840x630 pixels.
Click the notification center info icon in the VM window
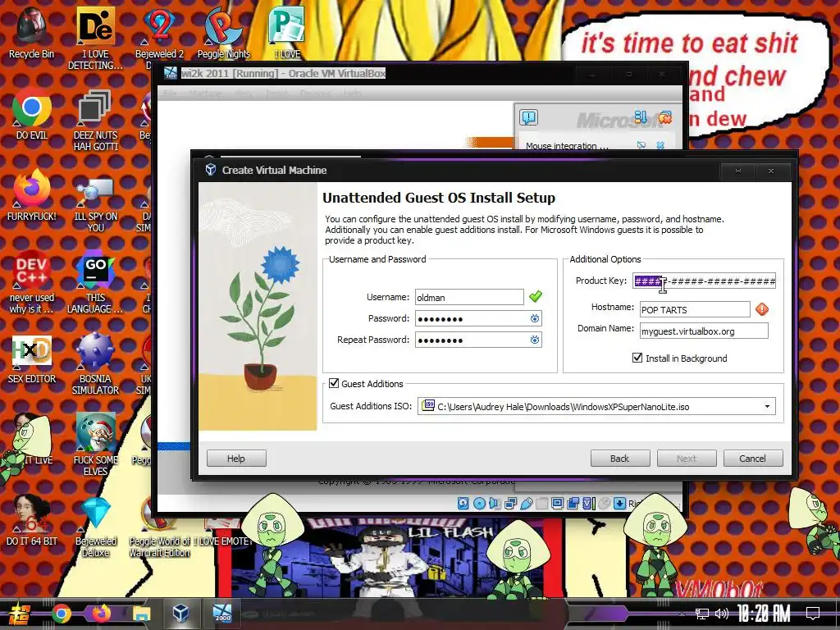coord(529,117)
